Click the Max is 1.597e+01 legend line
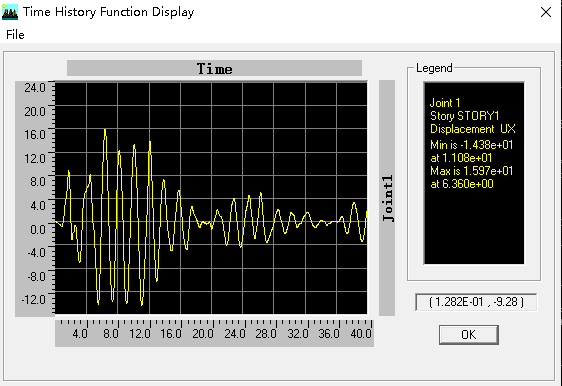562x386 pixels. coord(471,171)
